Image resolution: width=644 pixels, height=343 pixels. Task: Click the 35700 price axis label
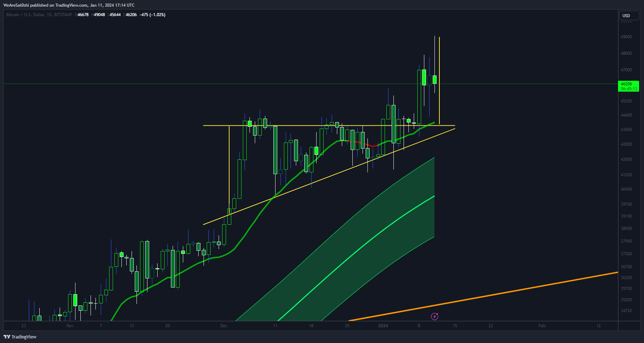[626, 289]
